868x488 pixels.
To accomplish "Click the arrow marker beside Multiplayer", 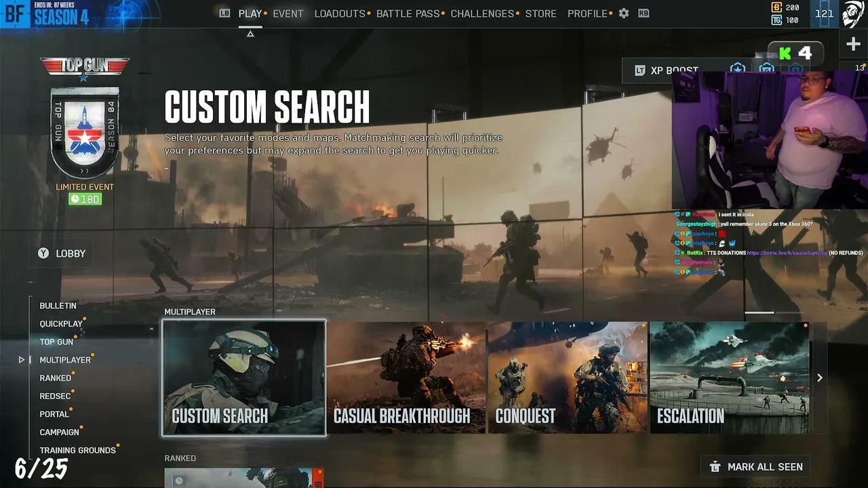I will [22, 360].
